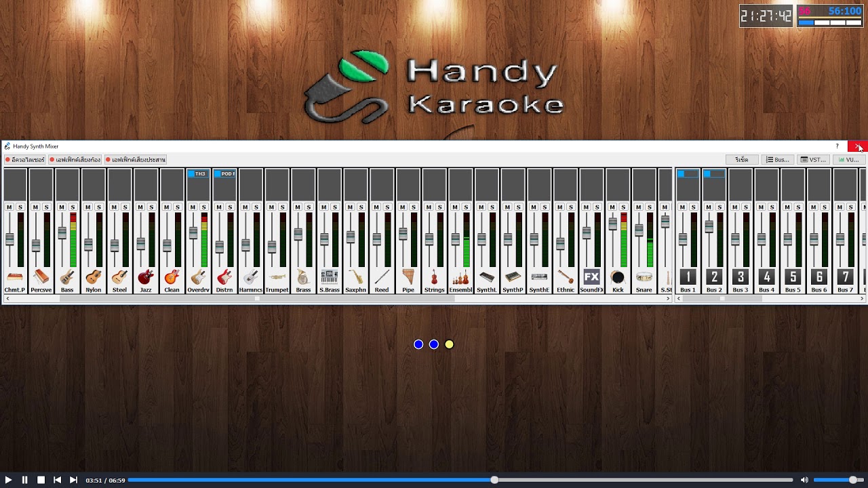Viewport: 868px width, 488px height.
Task: Open the VU... settings button
Action: click(849, 160)
